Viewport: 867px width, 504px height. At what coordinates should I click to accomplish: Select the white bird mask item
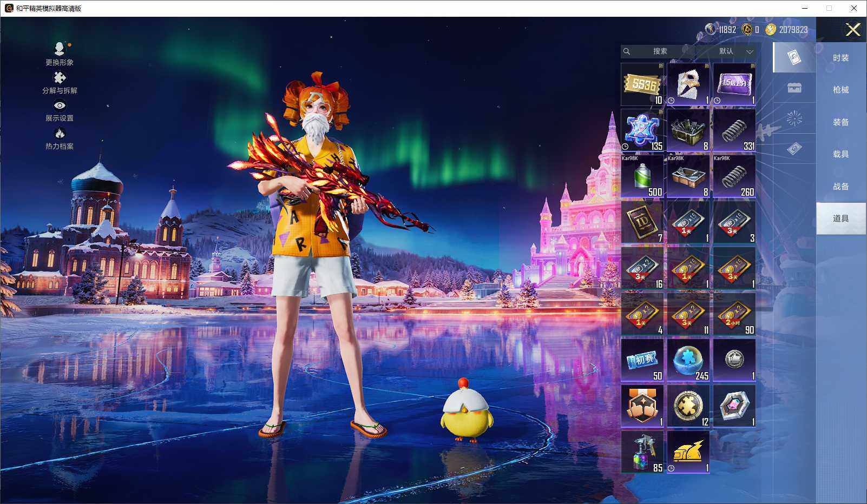point(688,84)
